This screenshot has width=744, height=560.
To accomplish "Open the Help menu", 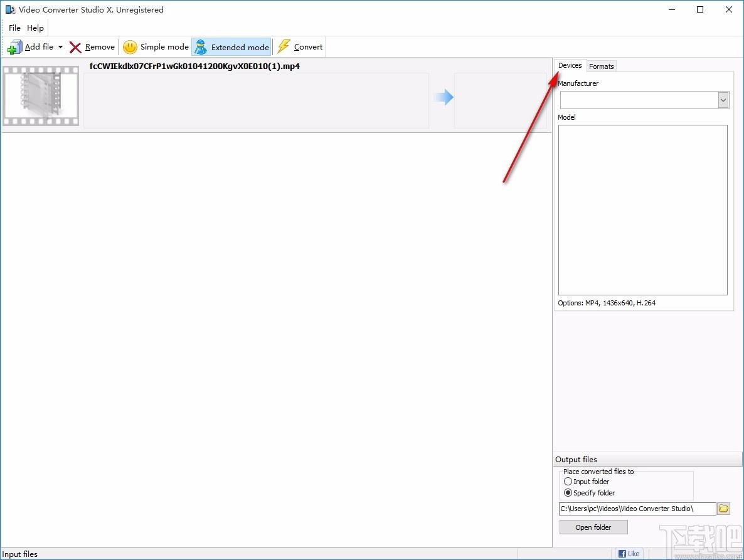I will (35, 28).
